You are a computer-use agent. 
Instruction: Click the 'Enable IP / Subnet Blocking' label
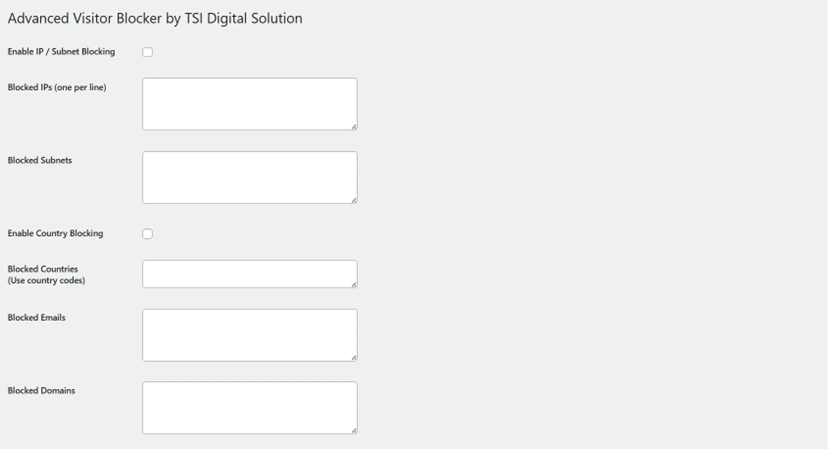61,52
